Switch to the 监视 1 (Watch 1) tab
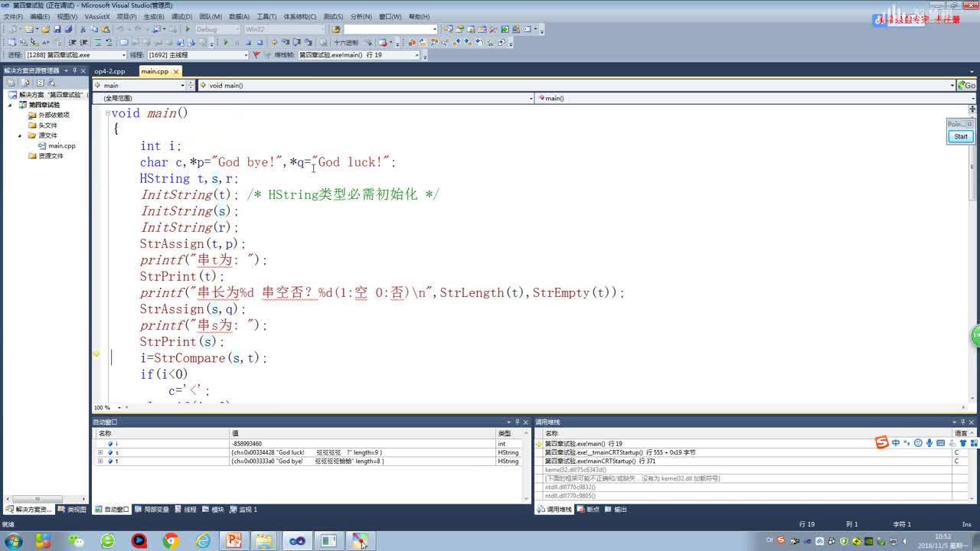 point(243,509)
